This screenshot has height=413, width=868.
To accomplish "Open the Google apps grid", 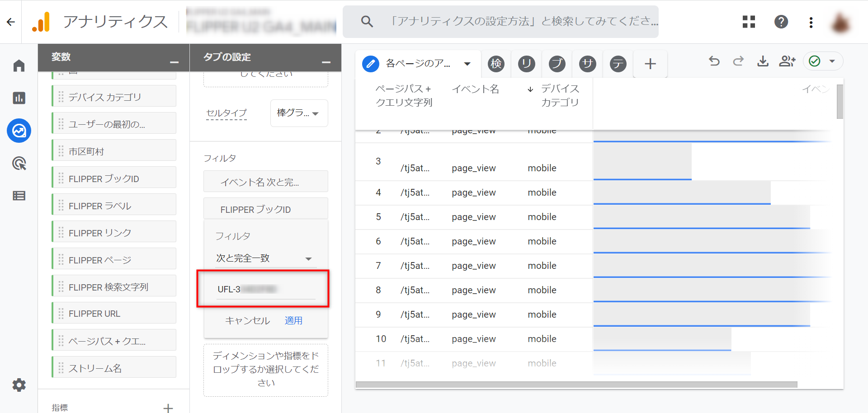I will 749,22.
